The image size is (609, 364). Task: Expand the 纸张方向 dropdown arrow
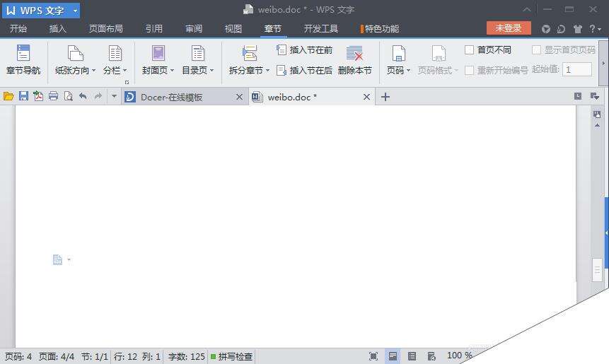tap(94, 70)
